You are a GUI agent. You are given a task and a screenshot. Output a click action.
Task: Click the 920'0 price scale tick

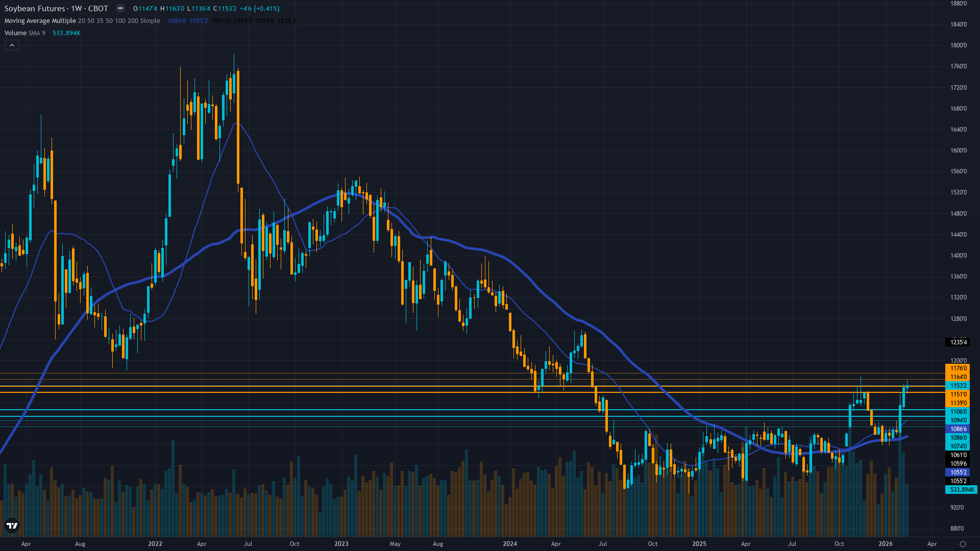point(957,508)
